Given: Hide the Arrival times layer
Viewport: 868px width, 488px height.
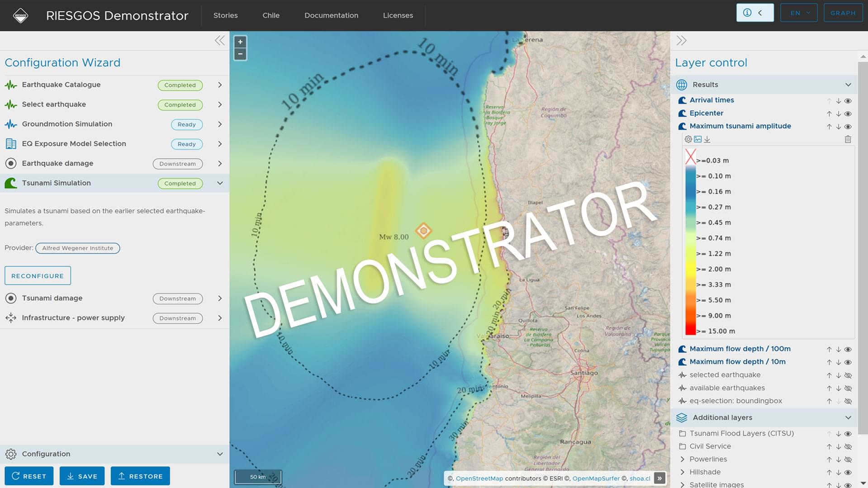Looking at the screenshot, I should click(x=848, y=101).
